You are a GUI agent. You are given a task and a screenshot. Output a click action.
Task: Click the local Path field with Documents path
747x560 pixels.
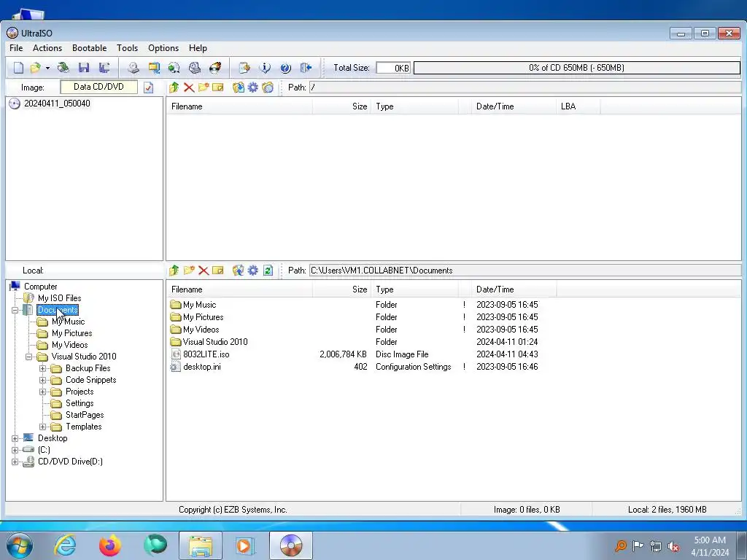(525, 271)
